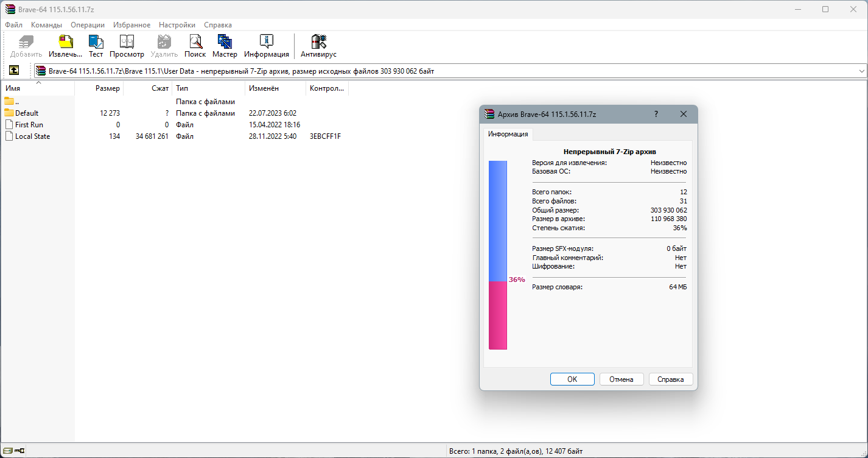Click the date "22.07.2023 6:02"
The width and height of the screenshot is (868, 458).
[273, 113]
